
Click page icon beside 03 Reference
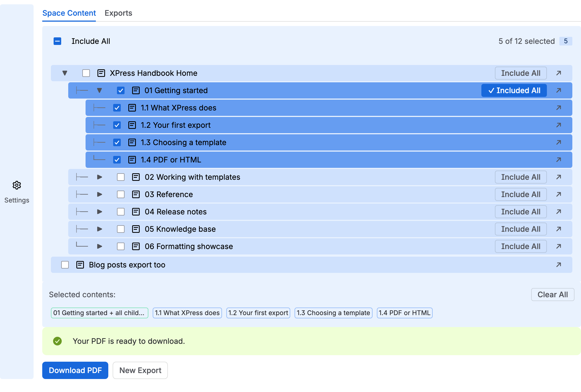point(136,194)
